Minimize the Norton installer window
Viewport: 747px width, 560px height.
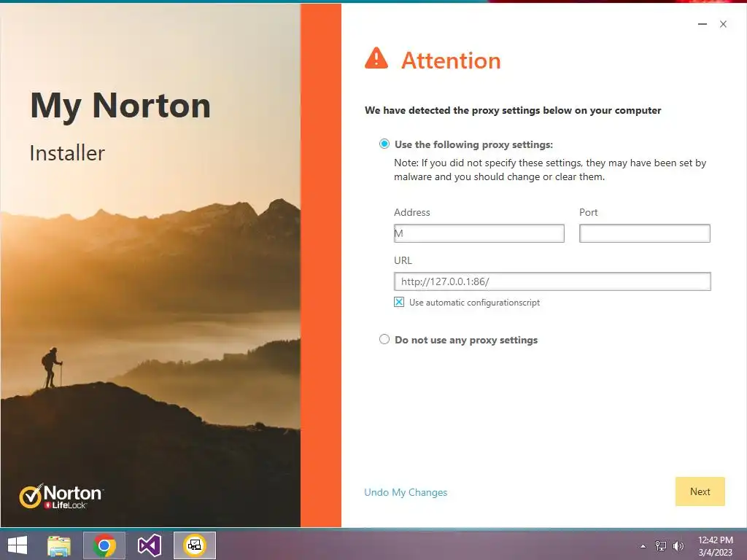(703, 24)
